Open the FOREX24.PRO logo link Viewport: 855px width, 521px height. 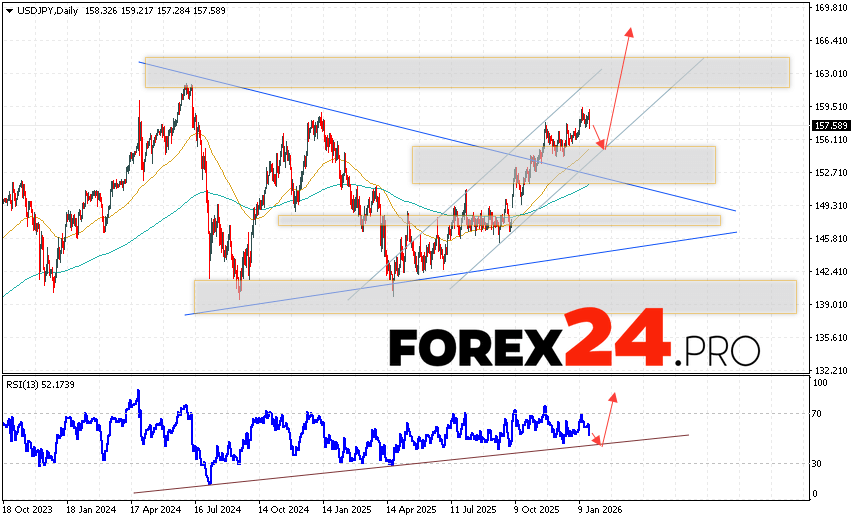(x=574, y=346)
